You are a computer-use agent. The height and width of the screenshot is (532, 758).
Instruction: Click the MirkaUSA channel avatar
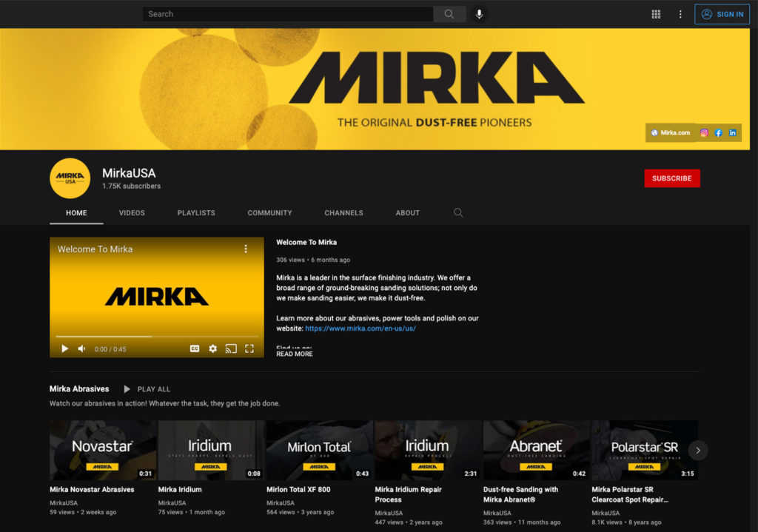[70, 178]
